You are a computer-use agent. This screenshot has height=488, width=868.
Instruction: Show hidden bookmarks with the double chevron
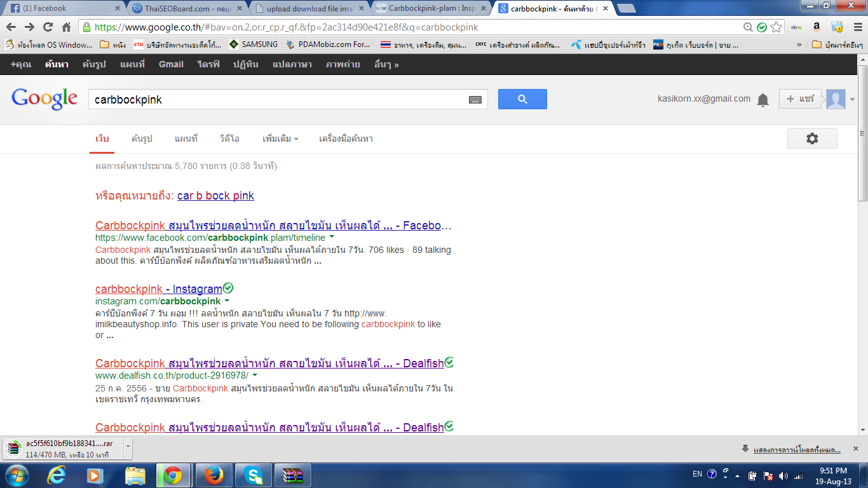click(799, 45)
